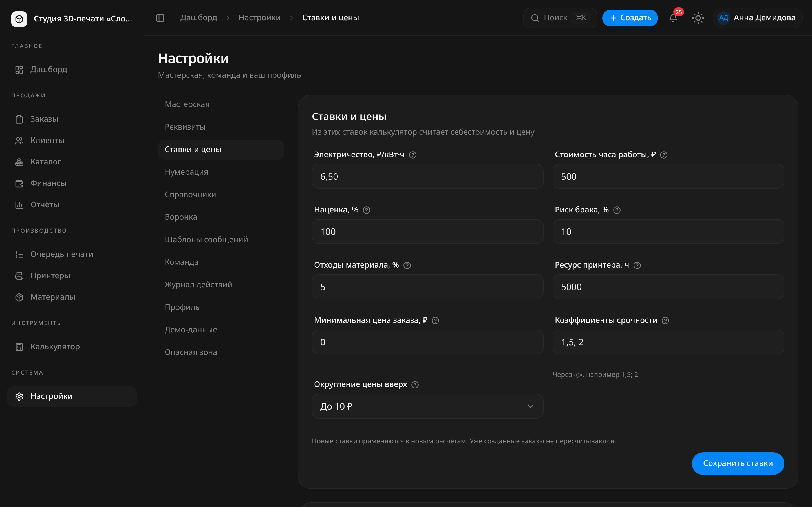Click help icon next to Наценка
Image resolution: width=812 pixels, height=507 pixels.
coord(367,210)
